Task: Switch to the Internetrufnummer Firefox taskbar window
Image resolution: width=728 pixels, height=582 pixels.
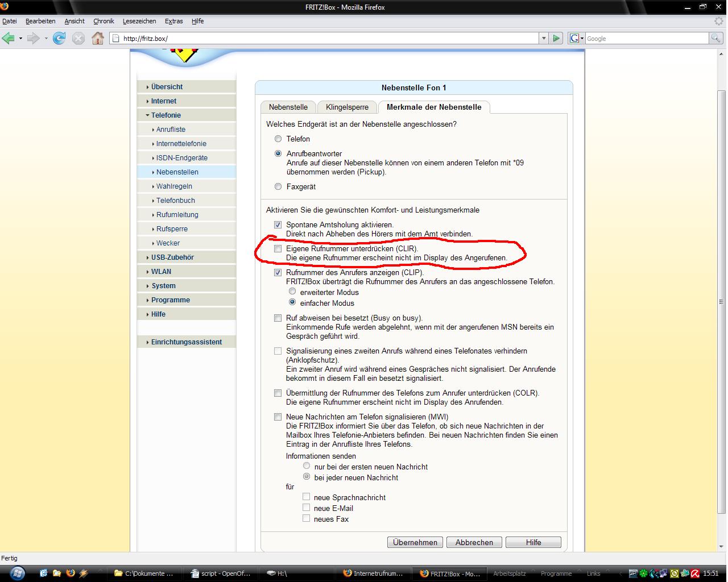Action: tap(374, 573)
